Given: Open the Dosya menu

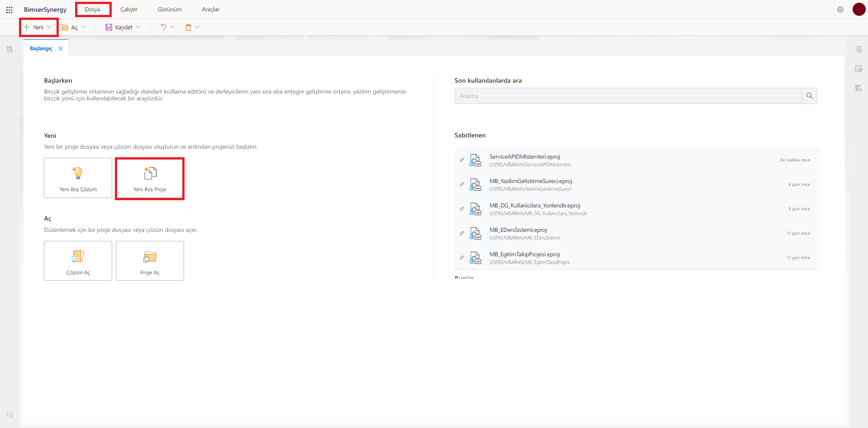Looking at the screenshot, I should (93, 9).
